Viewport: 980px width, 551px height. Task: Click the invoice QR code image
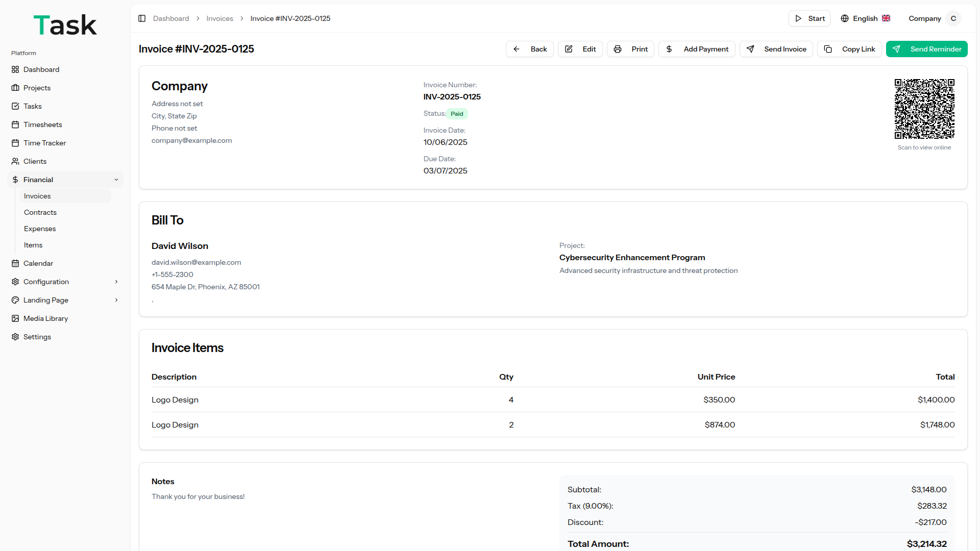(924, 109)
